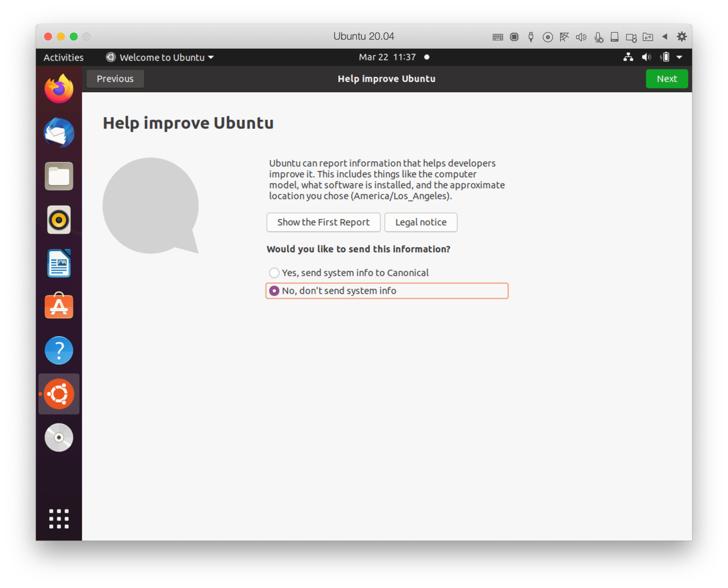The height and width of the screenshot is (588, 728).
Task: Open VM keyboard icon in title bar
Action: [x=498, y=37]
